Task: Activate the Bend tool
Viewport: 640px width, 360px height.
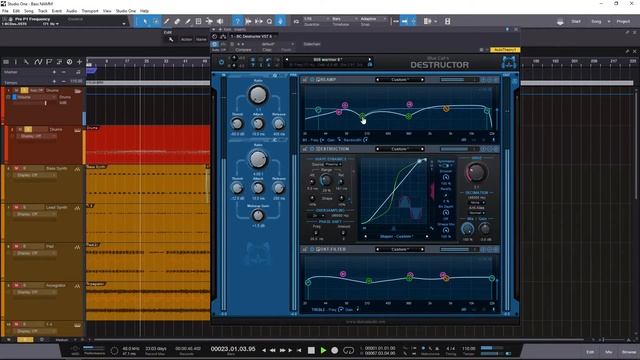Action: click(209, 21)
